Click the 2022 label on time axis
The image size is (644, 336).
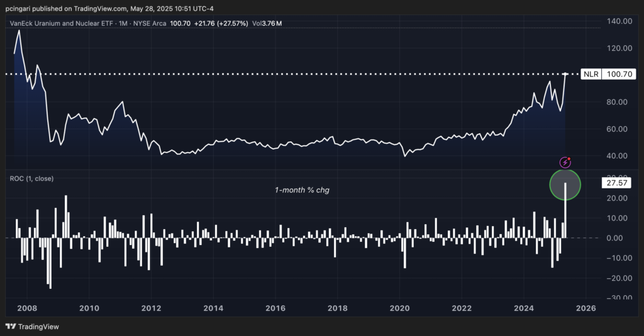pos(462,308)
